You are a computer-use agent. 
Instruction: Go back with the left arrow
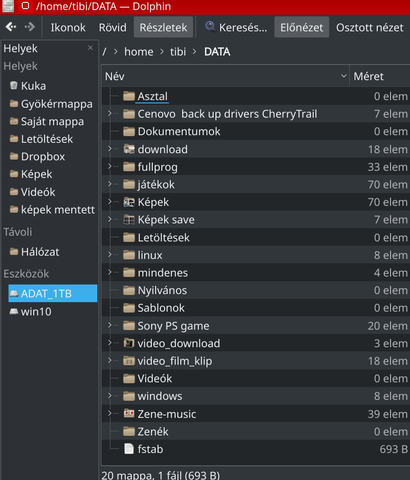tap(11, 27)
